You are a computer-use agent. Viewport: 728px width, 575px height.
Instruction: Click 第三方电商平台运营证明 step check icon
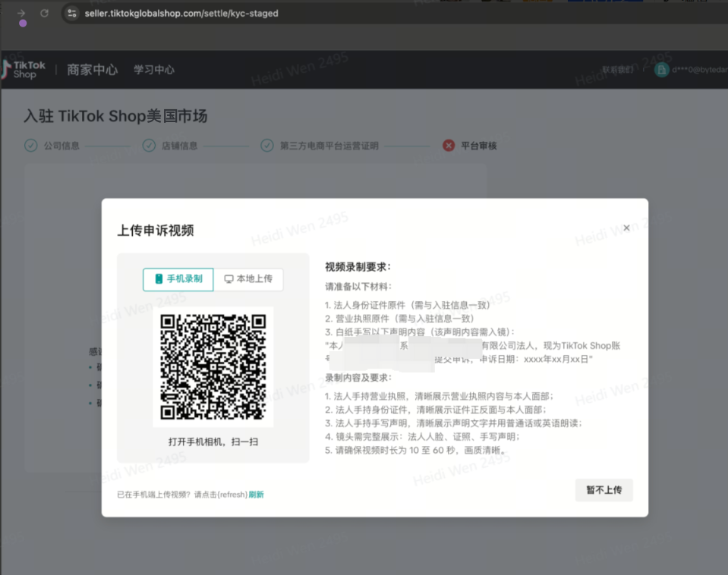[x=267, y=146]
